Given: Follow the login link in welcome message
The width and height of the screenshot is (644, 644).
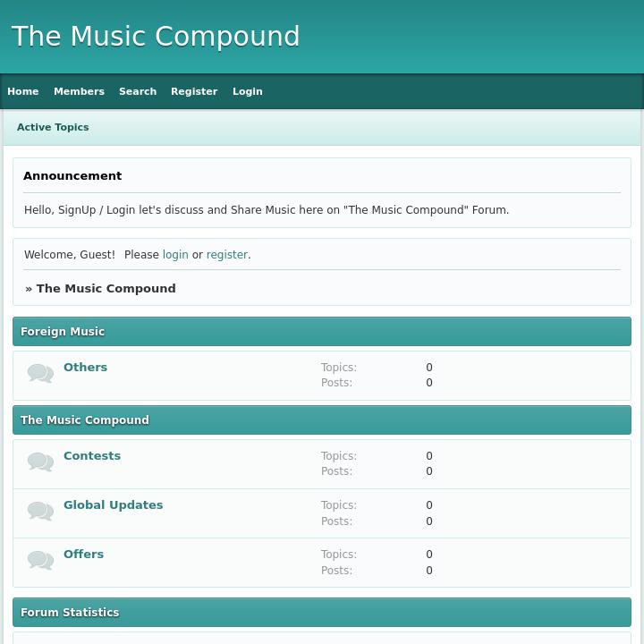Looking at the screenshot, I should pos(175,255).
